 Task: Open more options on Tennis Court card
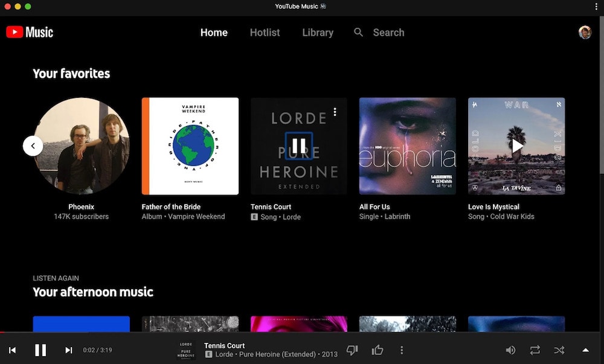click(335, 112)
